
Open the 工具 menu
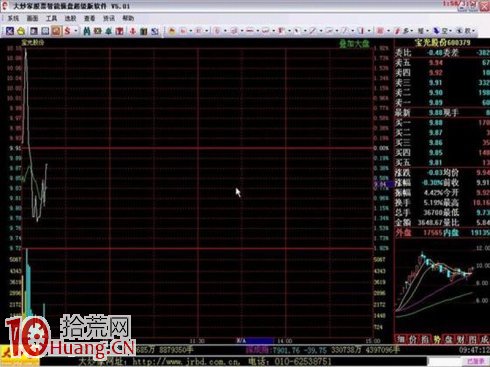pos(51,18)
